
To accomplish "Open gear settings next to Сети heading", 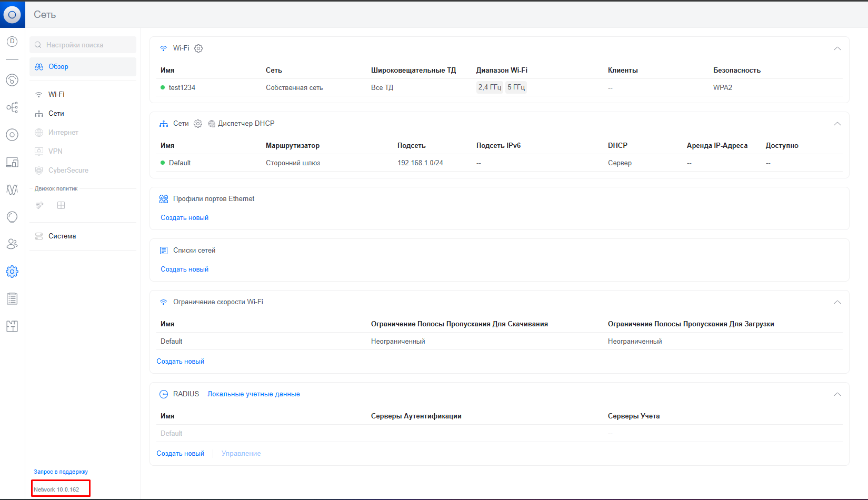I will (x=198, y=124).
